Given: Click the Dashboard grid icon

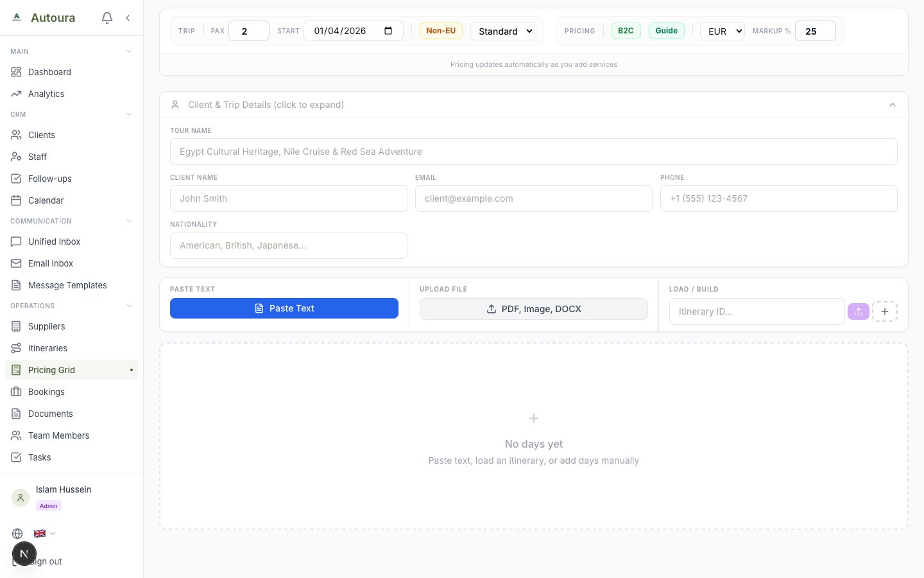Looking at the screenshot, I should pos(16,72).
